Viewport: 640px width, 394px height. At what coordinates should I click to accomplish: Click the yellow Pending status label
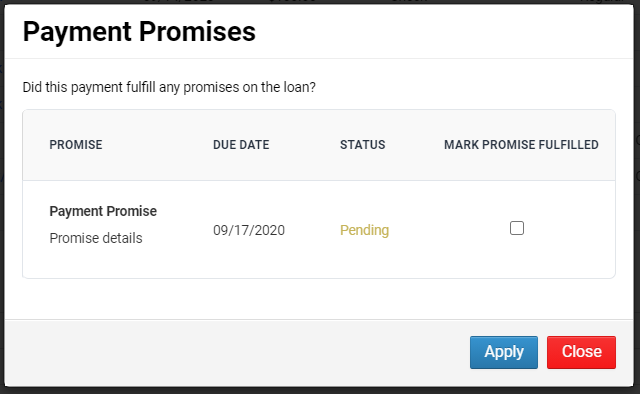[x=364, y=230]
